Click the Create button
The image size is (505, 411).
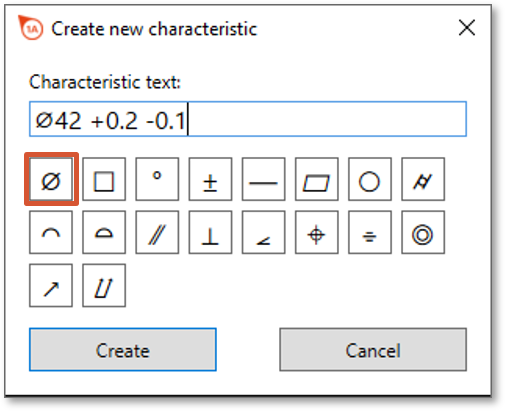(123, 350)
